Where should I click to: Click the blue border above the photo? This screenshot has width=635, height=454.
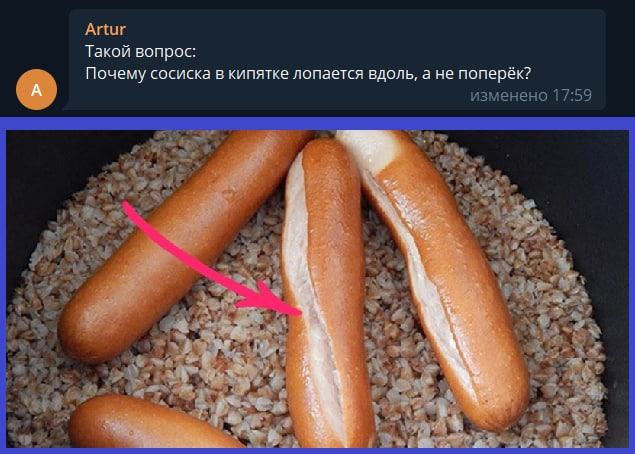coord(318,124)
